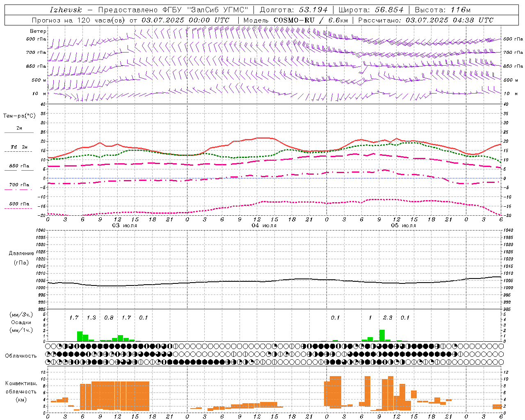This screenshot has width=525, height=420.
Task: Select the 'Широта: 56.854' latitude value
Action: pos(371,10)
